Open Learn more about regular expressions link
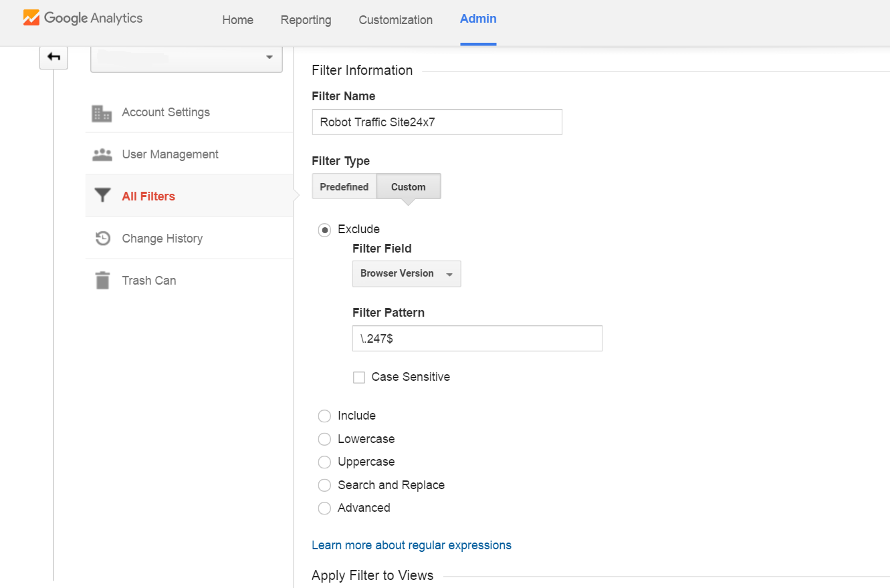This screenshot has height=588, width=890. tap(411, 545)
